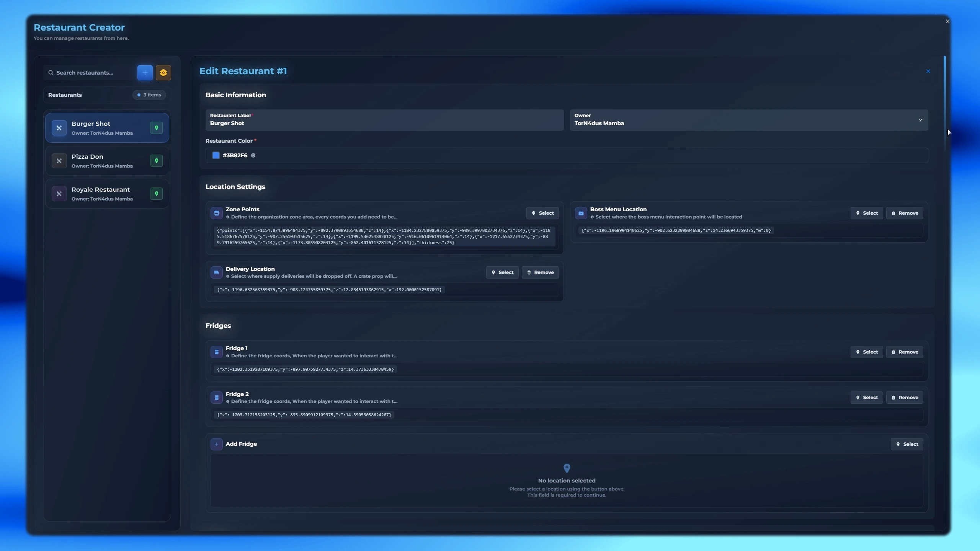Click the blue add restaurant plus button

(x=145, y=73)
